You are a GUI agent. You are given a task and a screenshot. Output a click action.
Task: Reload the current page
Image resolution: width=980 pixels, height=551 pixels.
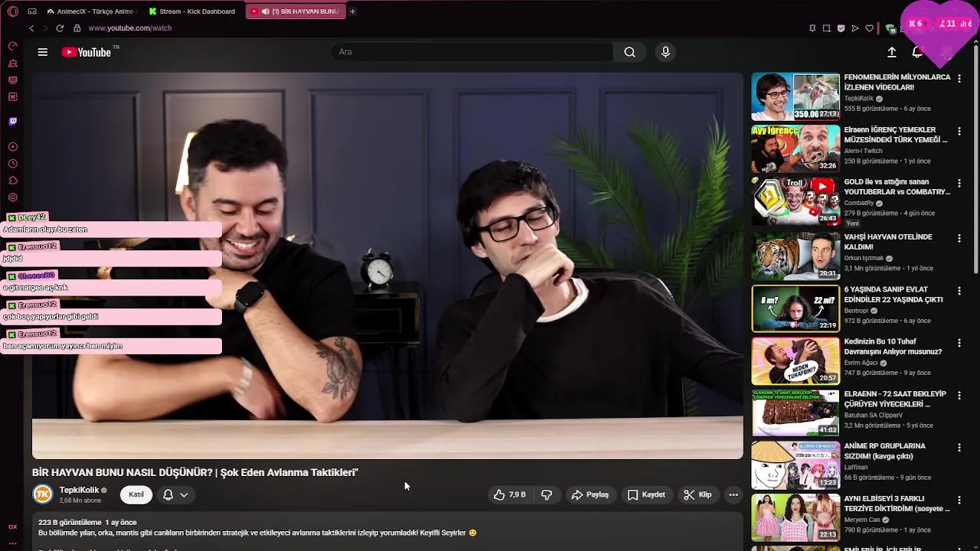click(60, 28)
